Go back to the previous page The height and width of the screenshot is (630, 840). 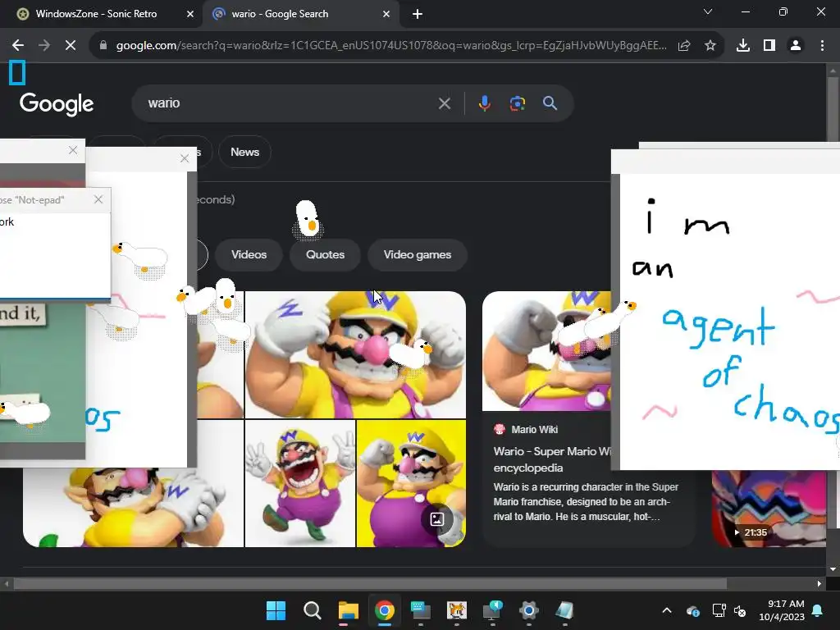point(18,46)
